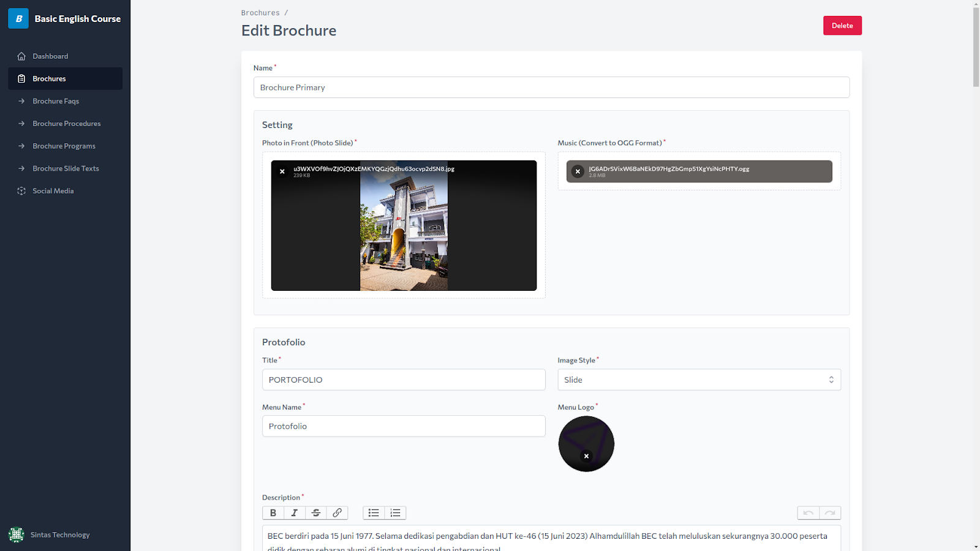The height and width of the screenshot is (551, 980).
Task: Click the music upload file row
Action: pos(699,171)
